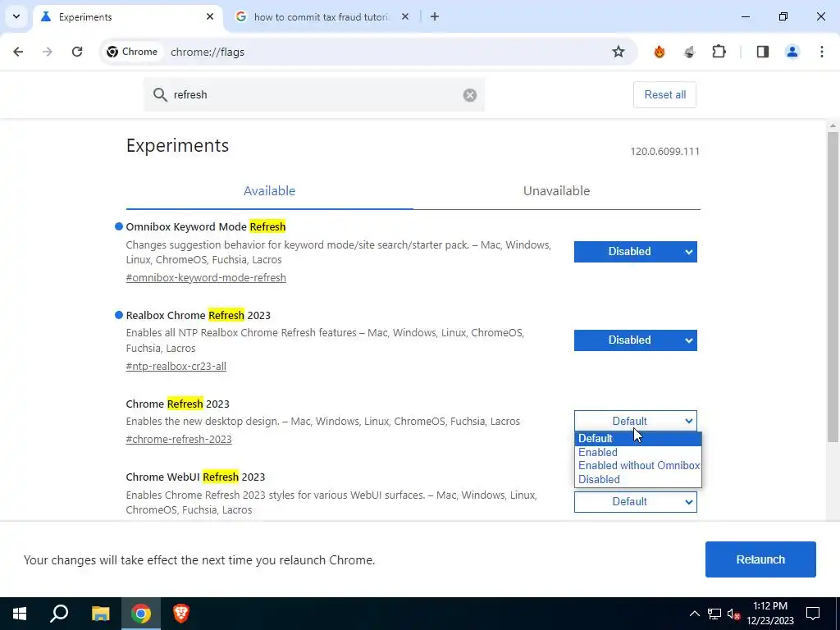The width and height of the screenshot is (840, 630).
Task: Click the Chrome Refresh 2023 flag title
Action: [177, 404]
